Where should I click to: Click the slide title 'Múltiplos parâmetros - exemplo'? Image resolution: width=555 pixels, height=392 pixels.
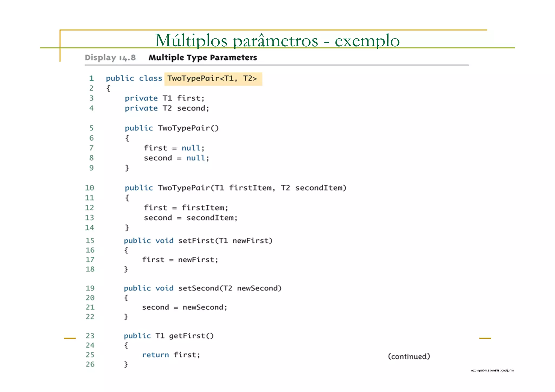tap(277, 40)
